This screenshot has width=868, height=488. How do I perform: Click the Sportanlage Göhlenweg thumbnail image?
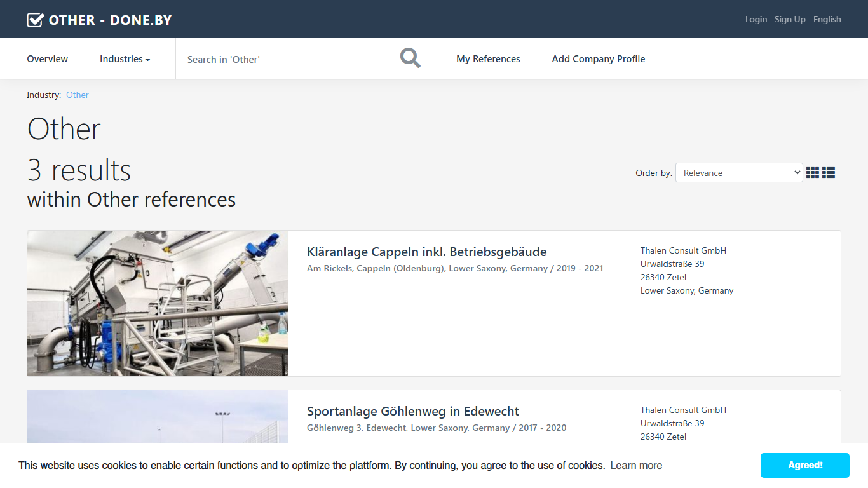[158, 417]
